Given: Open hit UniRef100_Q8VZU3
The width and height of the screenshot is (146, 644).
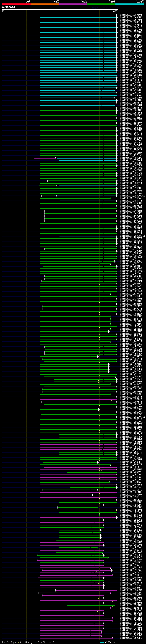Looking at the screenshot, I should [x=131, y=15].
